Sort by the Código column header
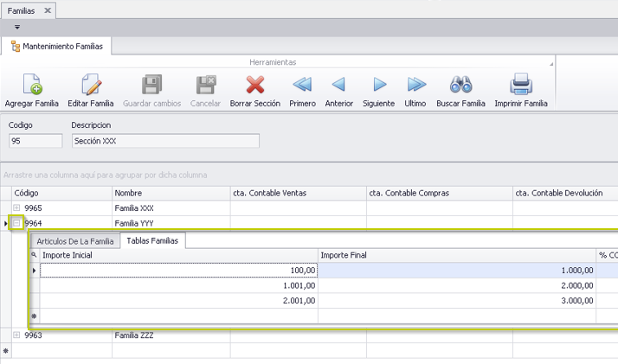This screenshot has height=364, width=618. coord(61,193)
